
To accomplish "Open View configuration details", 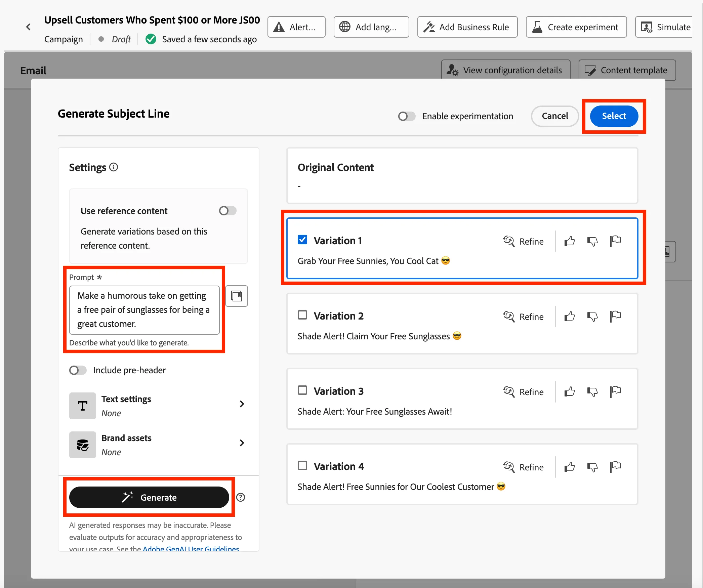I will click(506, 70).
